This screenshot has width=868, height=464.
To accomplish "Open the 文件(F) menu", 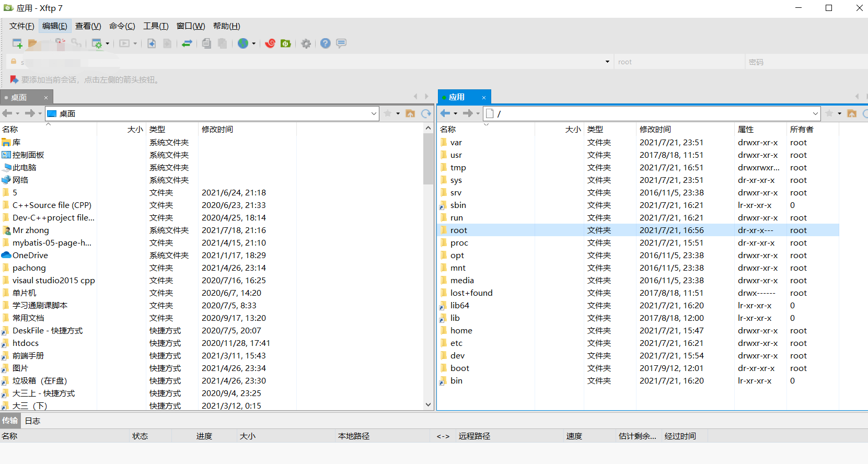I will [21, 26].
